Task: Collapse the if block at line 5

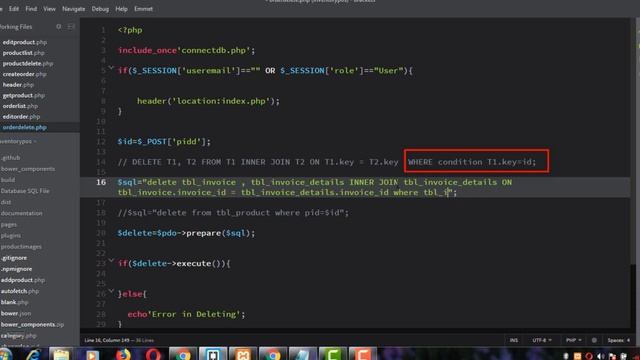Action: (x=111, y=68)
